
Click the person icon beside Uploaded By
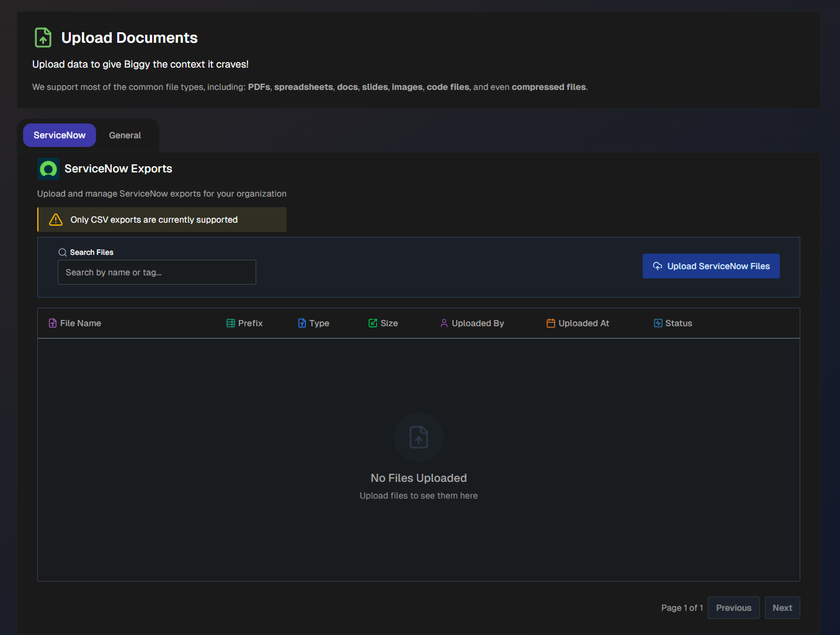click(x=444, y=322)
